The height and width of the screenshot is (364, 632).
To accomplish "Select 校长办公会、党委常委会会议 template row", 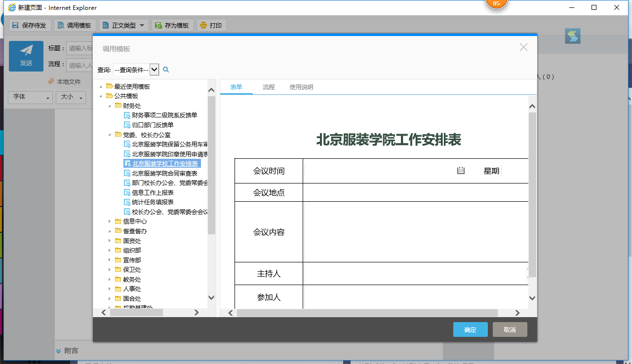I will (165, 212).
